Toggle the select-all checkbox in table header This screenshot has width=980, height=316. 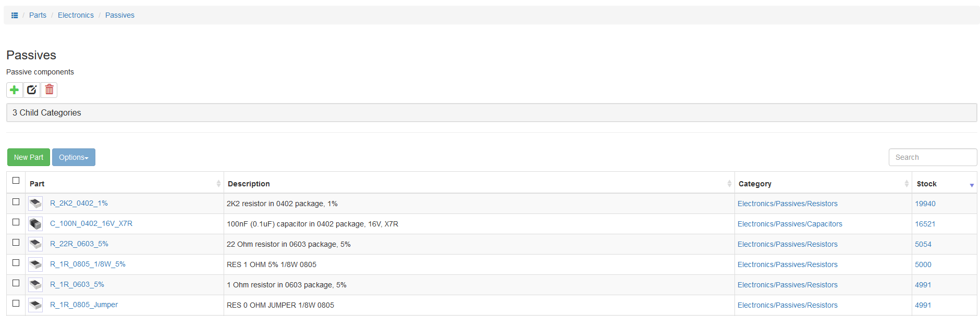pos(16,181)
